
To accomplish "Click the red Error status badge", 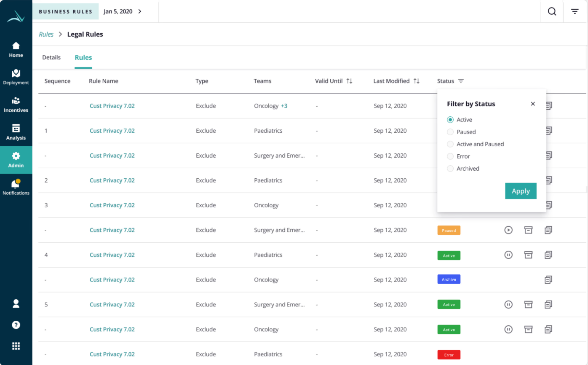I will [x=449, y=355].
